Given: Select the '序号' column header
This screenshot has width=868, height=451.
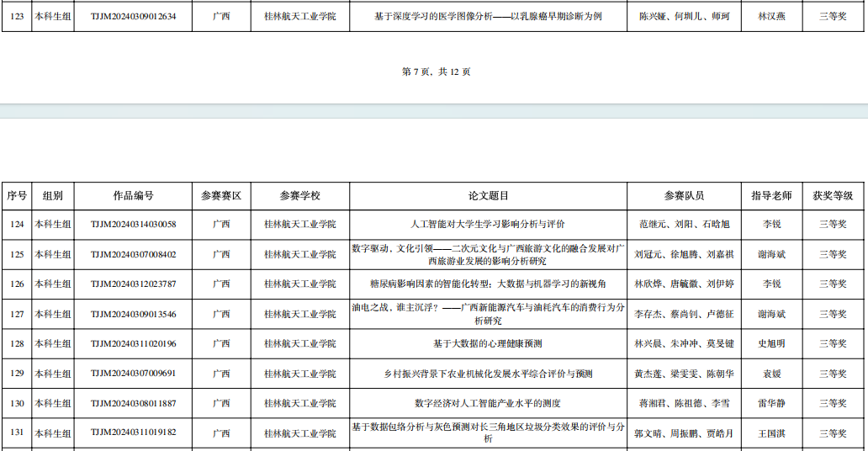Looking at the screenshot, I should 17,195.
